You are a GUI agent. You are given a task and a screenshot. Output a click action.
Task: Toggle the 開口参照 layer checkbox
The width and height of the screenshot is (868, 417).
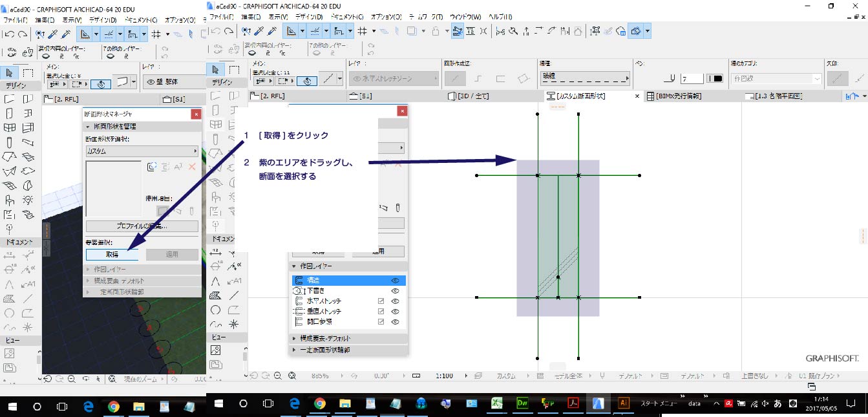[x=381, y=321]
